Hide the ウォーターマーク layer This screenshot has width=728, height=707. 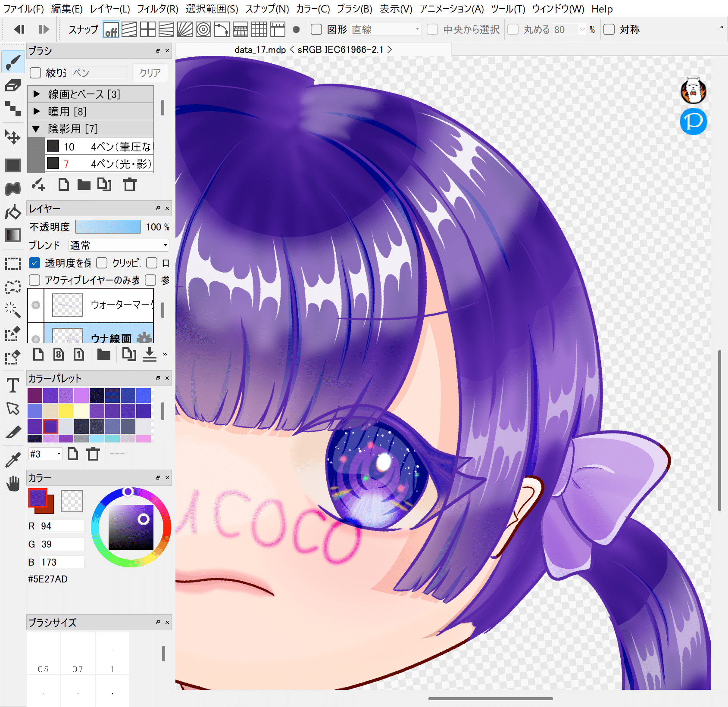pos(36,305)
